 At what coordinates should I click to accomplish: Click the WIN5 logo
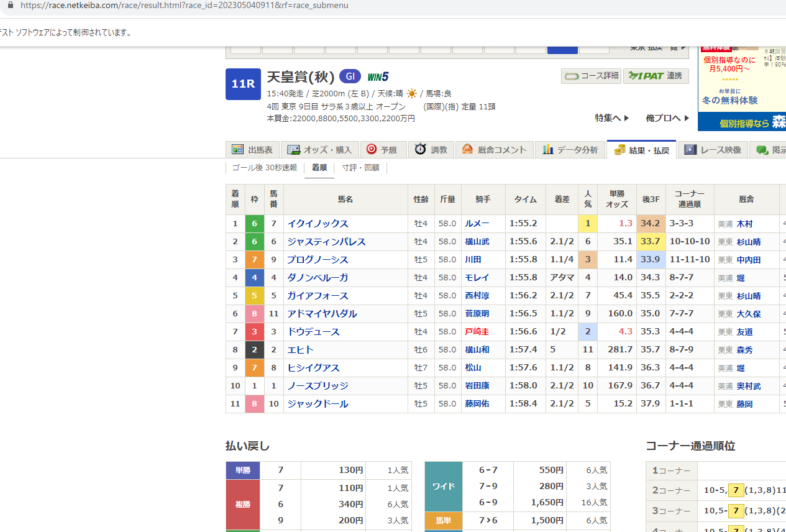coord(378,77)
